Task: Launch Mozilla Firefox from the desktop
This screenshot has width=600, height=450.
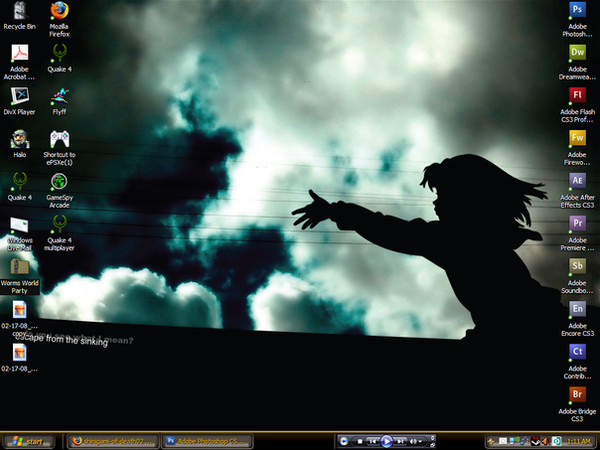Action: [x=59, y=19]
